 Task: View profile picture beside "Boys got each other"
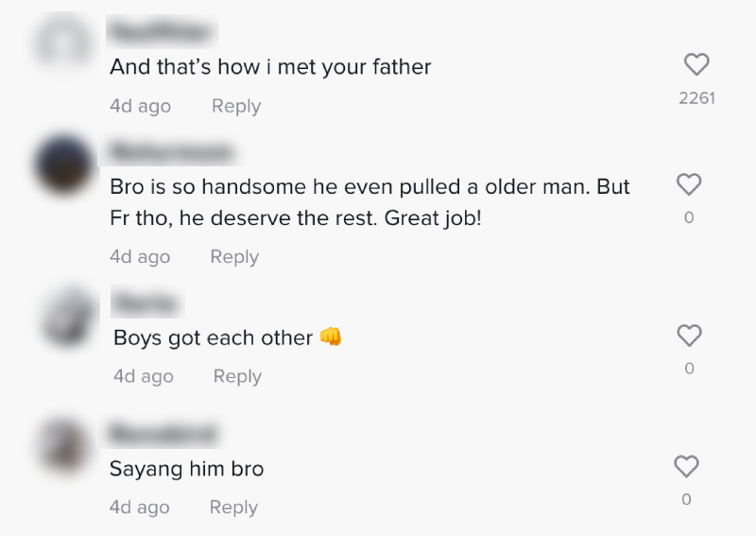[69, 317]
